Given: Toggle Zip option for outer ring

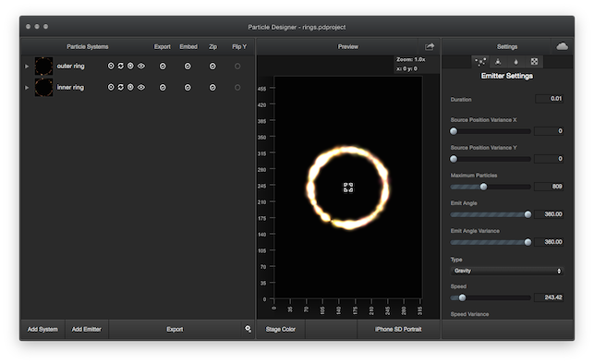Looking at the screenshot, I should tap(212, 67).
